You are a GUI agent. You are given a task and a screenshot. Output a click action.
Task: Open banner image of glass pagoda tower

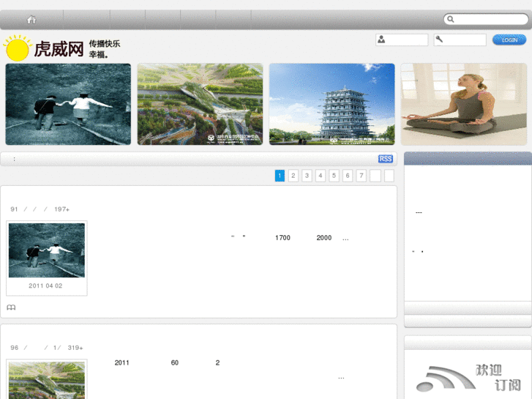point(331,104)
